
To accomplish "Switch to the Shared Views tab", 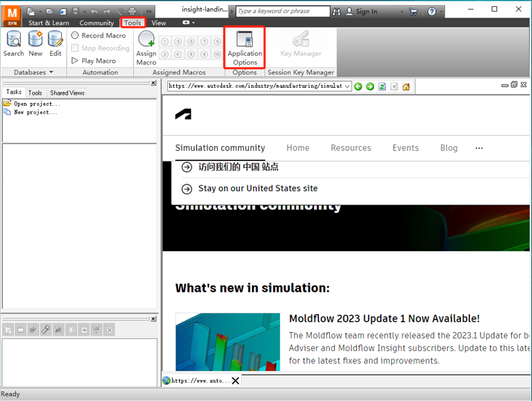I will pyautogui.click(x=67, y=93).
